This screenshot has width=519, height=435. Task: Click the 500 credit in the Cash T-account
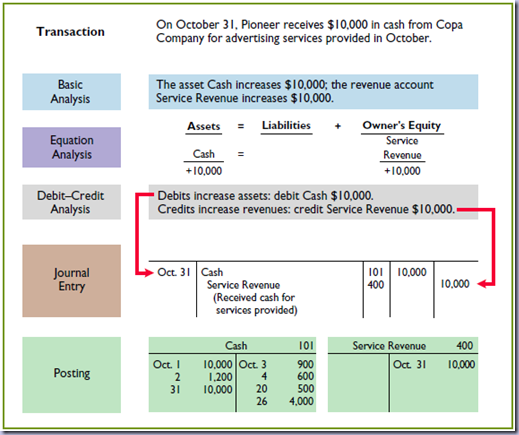coord(306,389)
